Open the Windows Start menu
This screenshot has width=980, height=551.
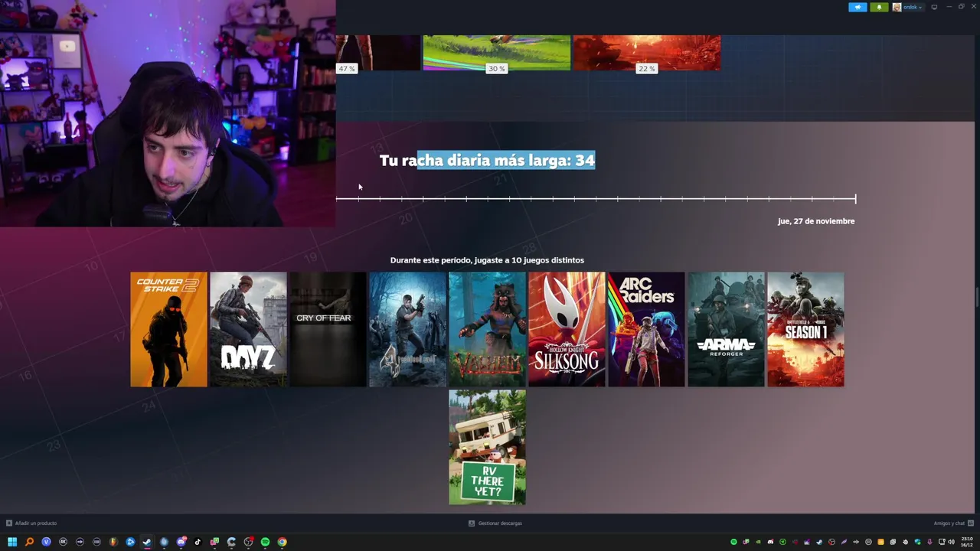pyautogui.click(x=12, y=542)
